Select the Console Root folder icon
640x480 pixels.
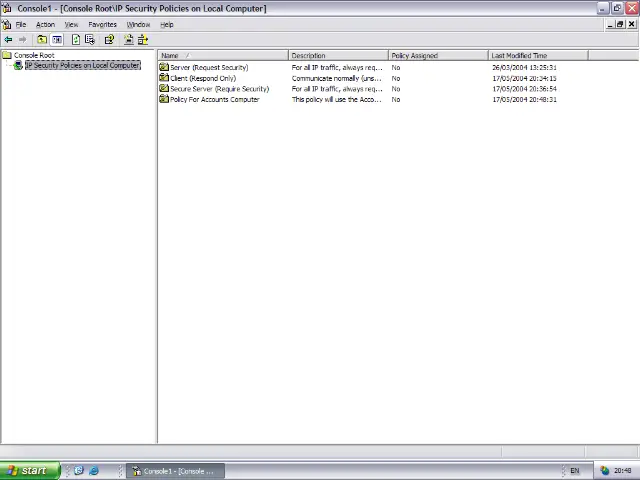7,55
